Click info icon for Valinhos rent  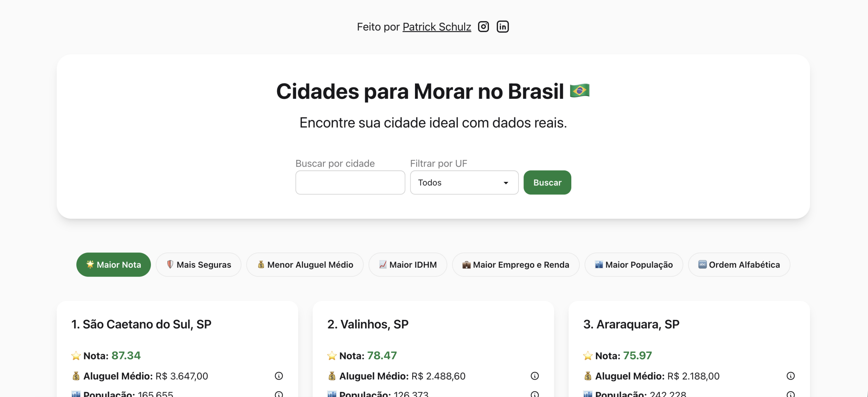click(x=535, y=376)
